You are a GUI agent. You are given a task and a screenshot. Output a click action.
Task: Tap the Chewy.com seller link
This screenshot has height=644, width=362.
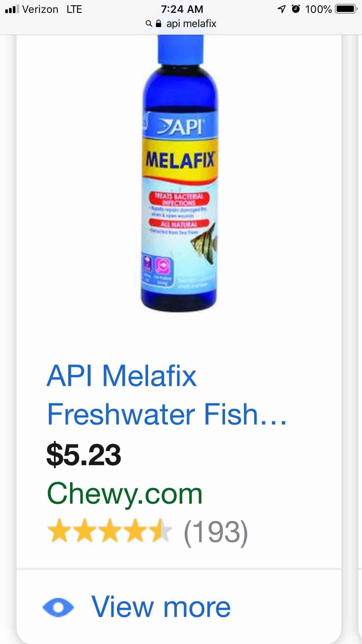[124, 494]
